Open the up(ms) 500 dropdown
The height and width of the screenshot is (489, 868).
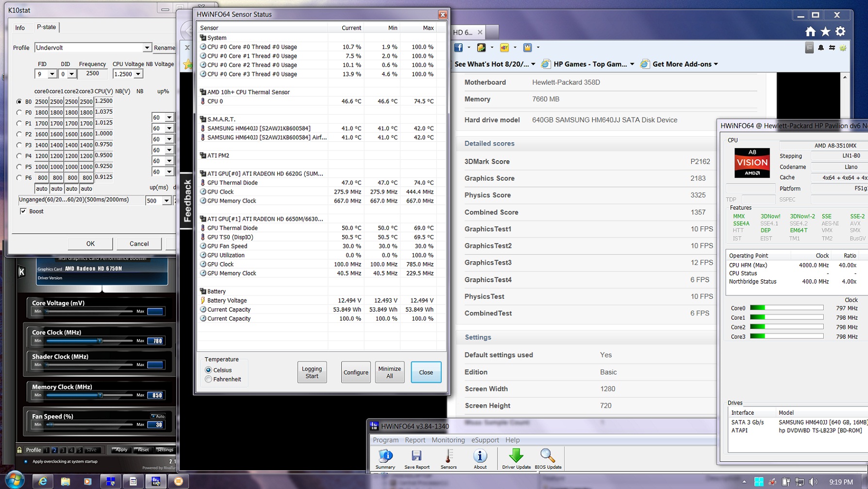166,201
